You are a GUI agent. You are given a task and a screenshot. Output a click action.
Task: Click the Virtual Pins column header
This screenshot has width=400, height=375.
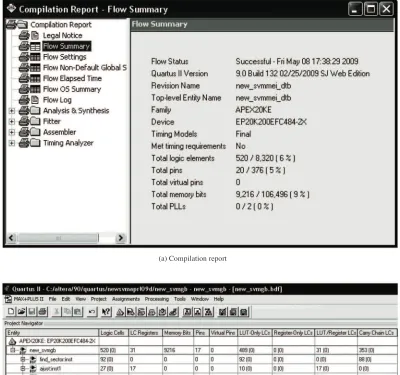(x=223, y=333)
